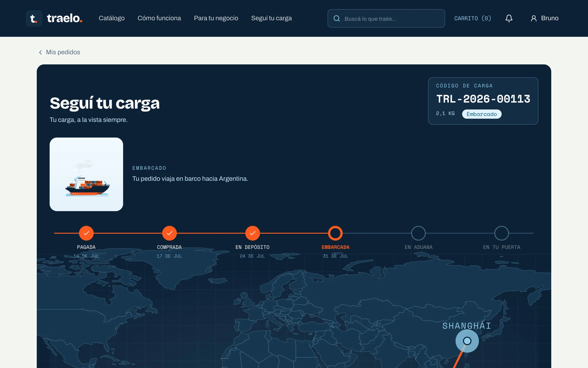This screenshot has width=588, height=368.
Task: Open Para tu negocio section
Action: click(216, 18)
